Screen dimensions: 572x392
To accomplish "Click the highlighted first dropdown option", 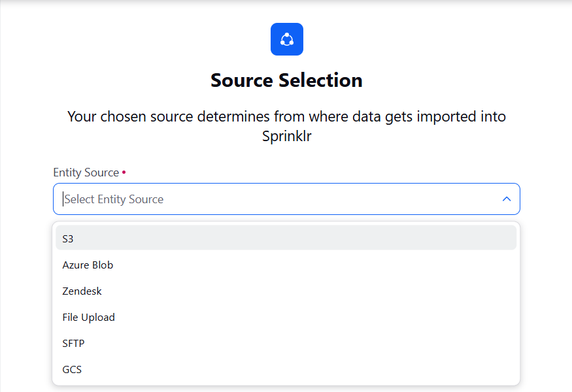I will point(286,238).
